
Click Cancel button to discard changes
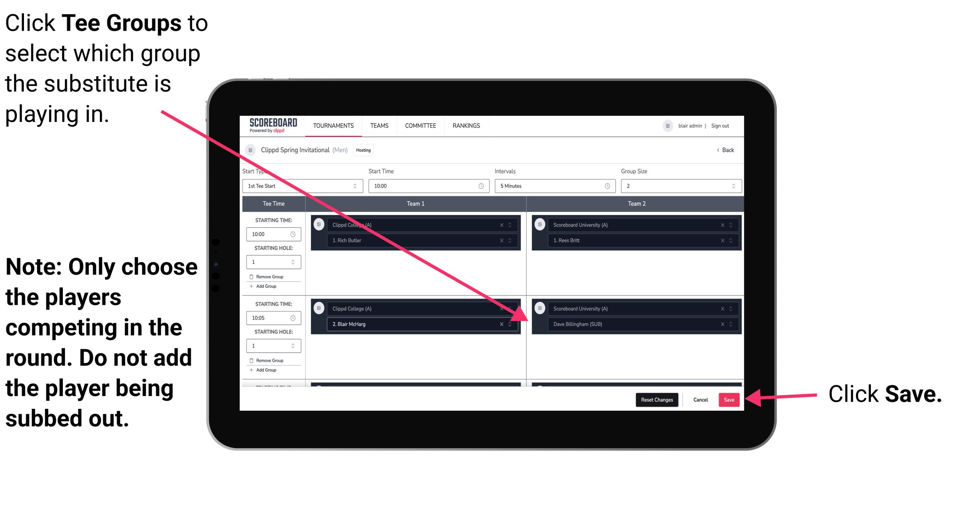coord(699,399)
